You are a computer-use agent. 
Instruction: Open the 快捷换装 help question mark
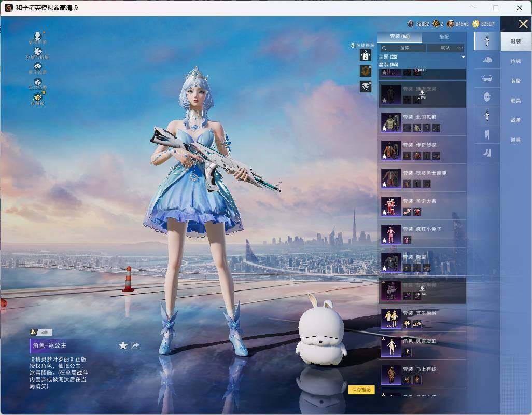pos(353,45)
